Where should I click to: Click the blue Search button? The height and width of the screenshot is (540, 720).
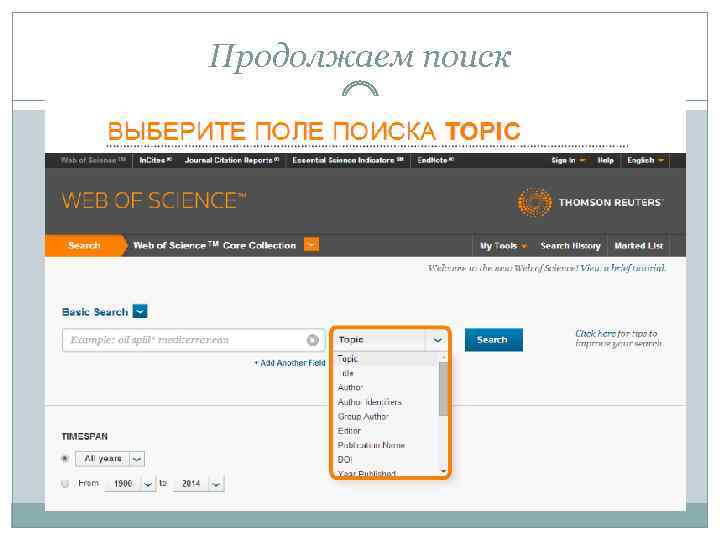click(x=494, y=340)
